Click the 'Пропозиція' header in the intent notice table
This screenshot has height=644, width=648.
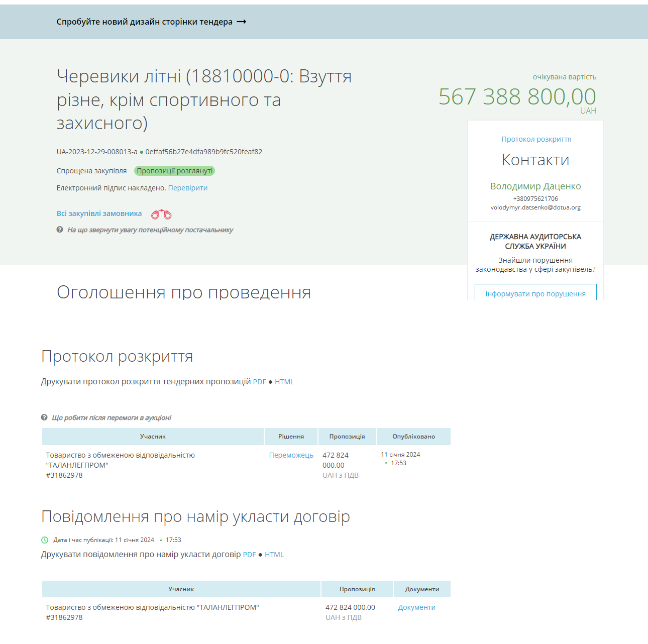pyautogui.click(x=357, y=589)
